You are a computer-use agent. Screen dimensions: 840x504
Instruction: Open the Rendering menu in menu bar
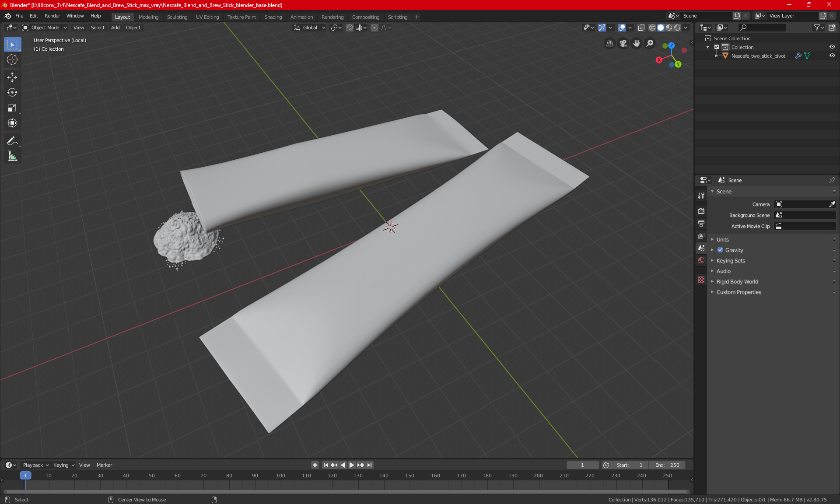pyautogui.click(x=332, y=16)
